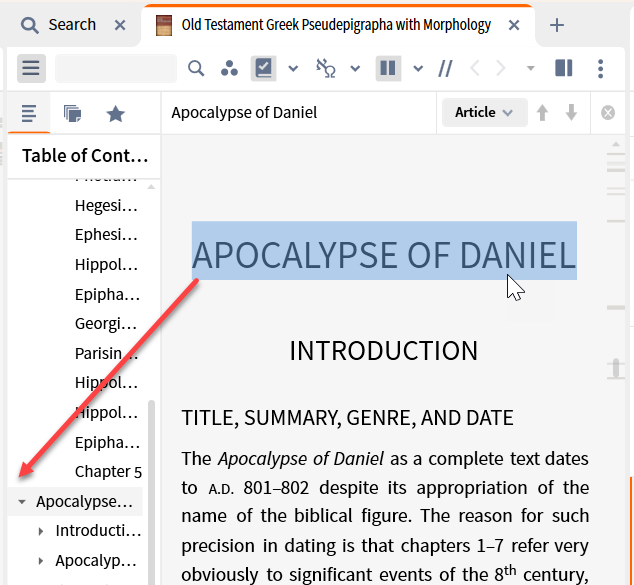Add a new tab with plus button
The image size is (634, 585).
pyautogui.click(x=557, y=25)
